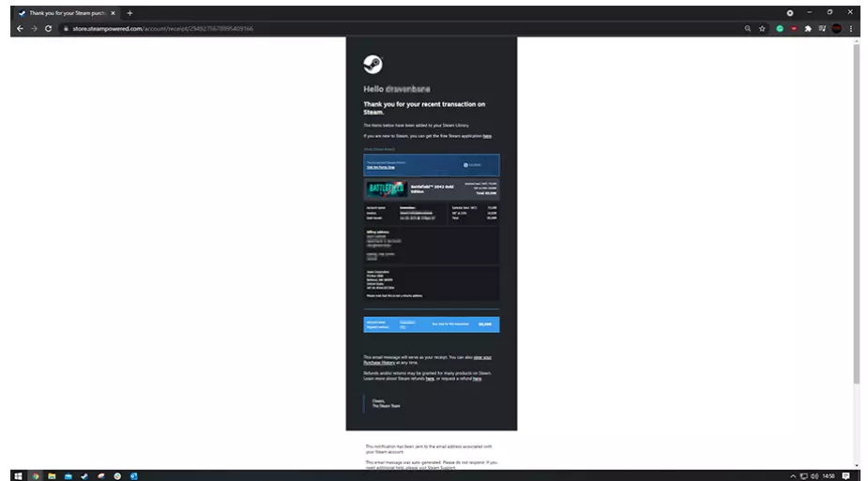Open the zoom magnifier in address bar

point(747,29)
